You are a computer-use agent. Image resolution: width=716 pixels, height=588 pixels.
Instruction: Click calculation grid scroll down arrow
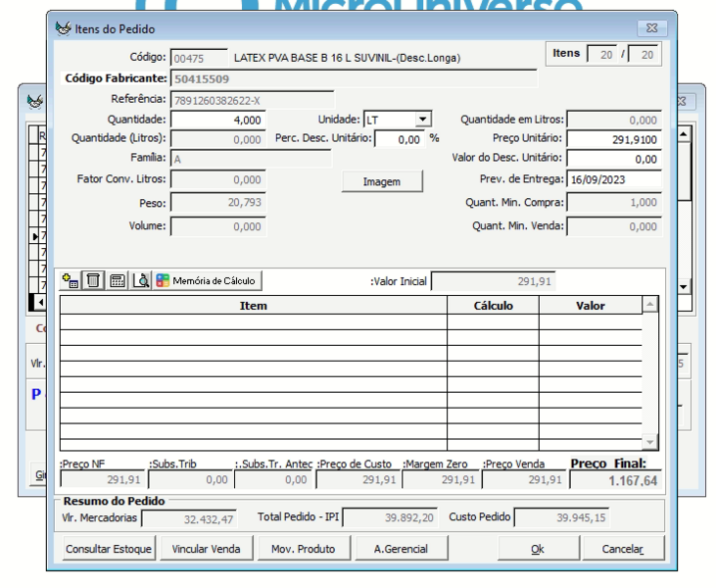coord(649,442)
